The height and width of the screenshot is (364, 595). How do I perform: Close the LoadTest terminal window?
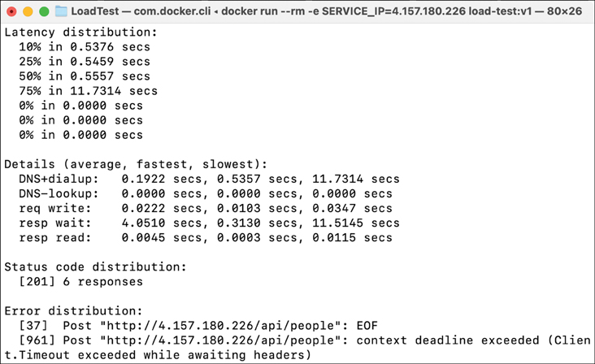pos(12,12)
